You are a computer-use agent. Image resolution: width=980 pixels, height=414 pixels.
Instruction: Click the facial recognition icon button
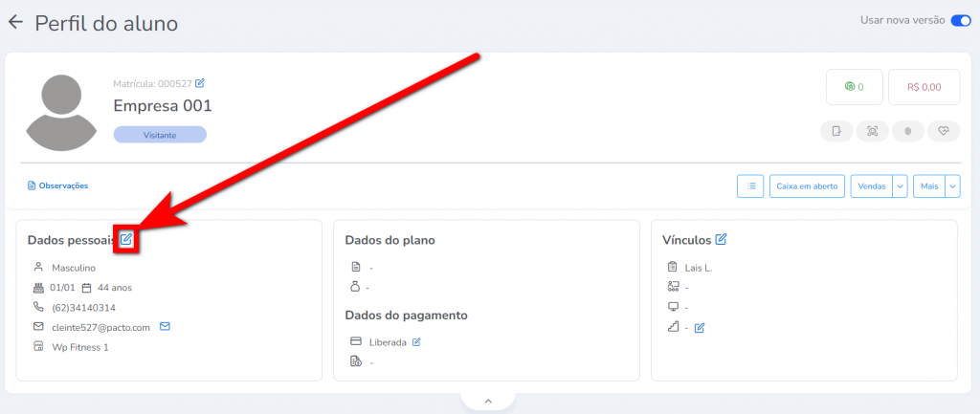coord(873,131)
